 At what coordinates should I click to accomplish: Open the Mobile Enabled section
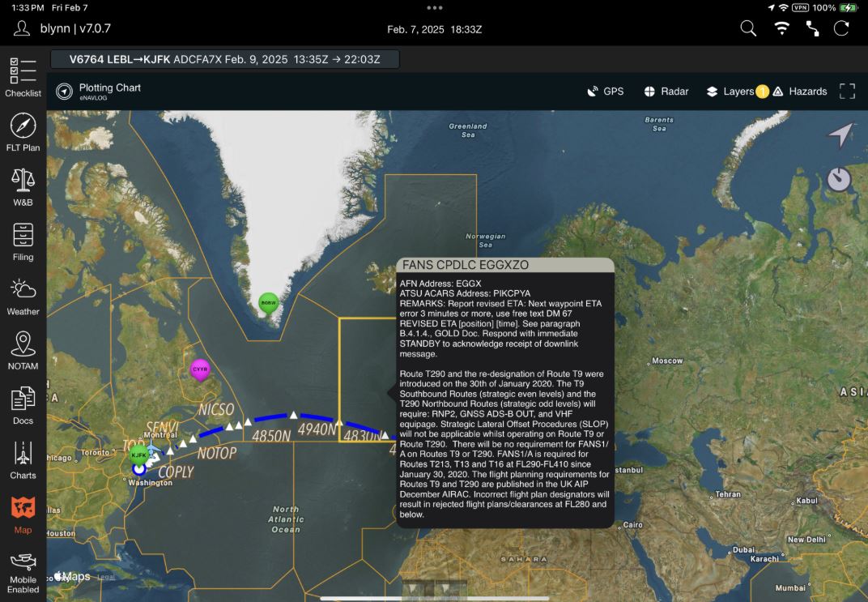point(23,570)
